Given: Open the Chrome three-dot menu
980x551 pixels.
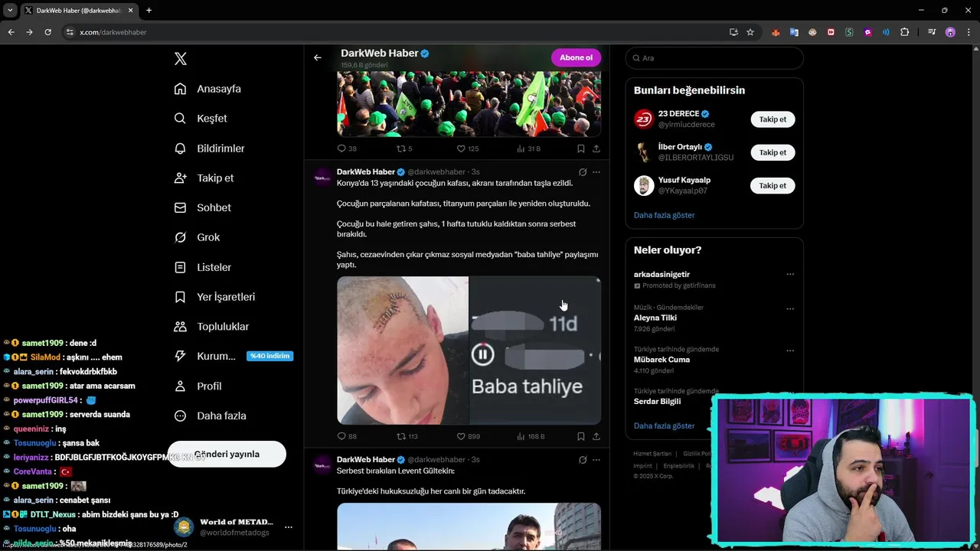Looking at the screenshot, I should click(x=969, y=32).
